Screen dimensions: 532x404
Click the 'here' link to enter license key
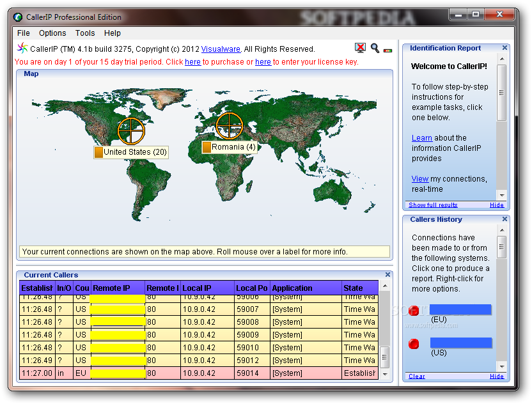click(x=263, y=62)
